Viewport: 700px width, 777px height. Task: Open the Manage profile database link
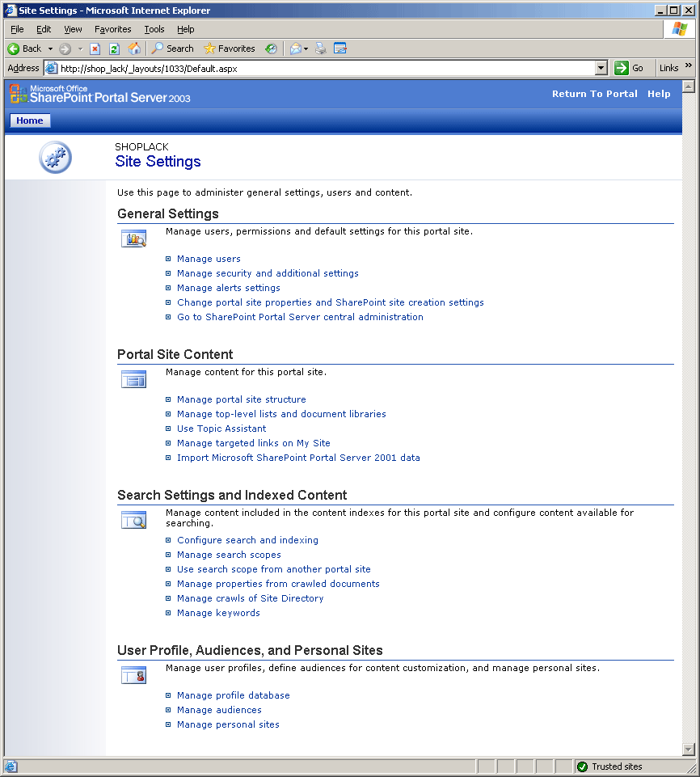234,695
